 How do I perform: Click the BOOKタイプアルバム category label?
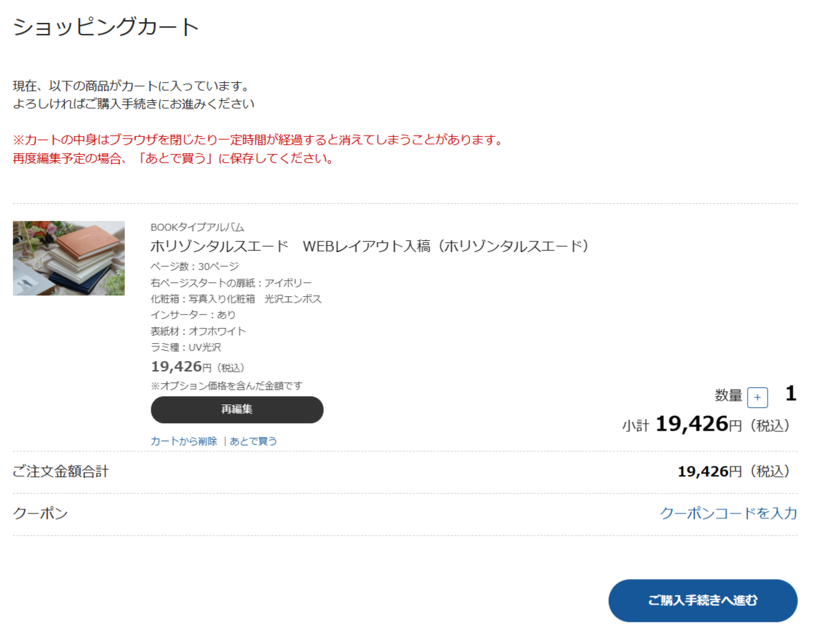(197, 227)
